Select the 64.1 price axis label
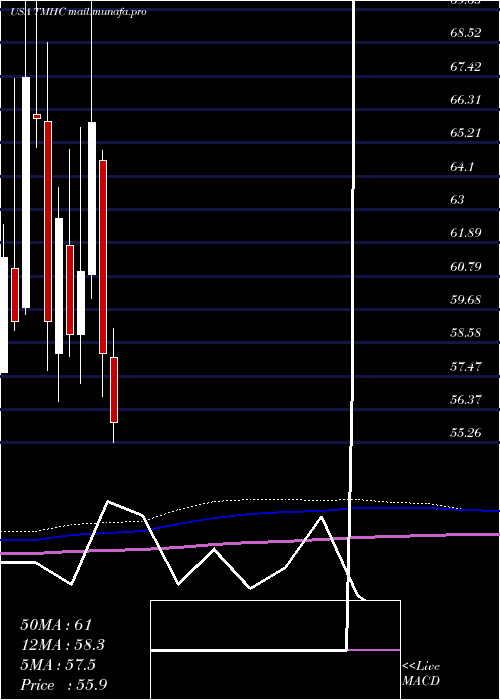 (462, 167)
